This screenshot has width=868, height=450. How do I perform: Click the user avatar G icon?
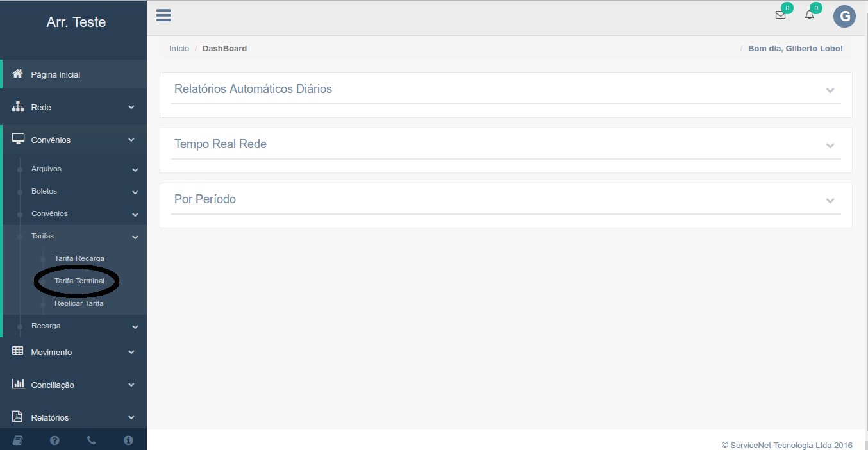pyautogui.click(x=844, y=17)
